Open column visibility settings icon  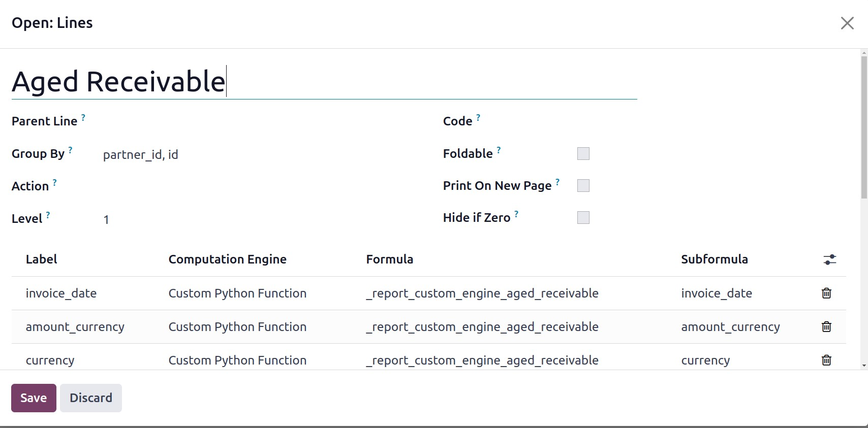pyautogui.click(x=829, y=260)
